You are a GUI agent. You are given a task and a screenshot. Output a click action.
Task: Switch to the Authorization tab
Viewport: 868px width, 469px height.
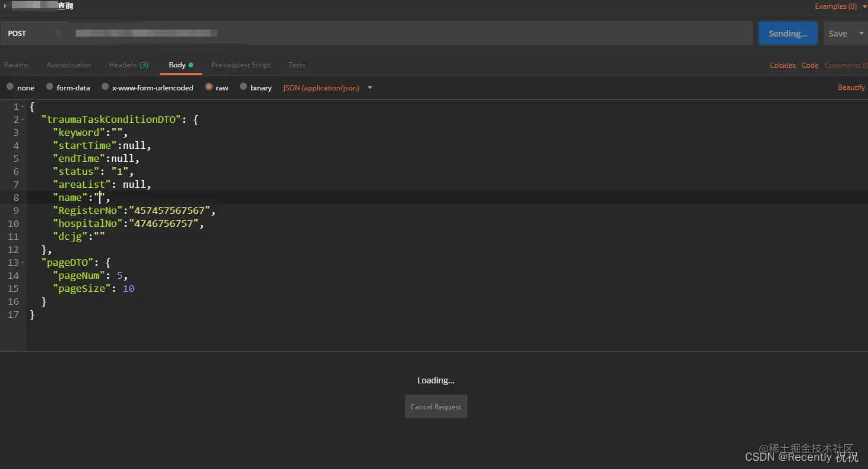tap(69, 65)
